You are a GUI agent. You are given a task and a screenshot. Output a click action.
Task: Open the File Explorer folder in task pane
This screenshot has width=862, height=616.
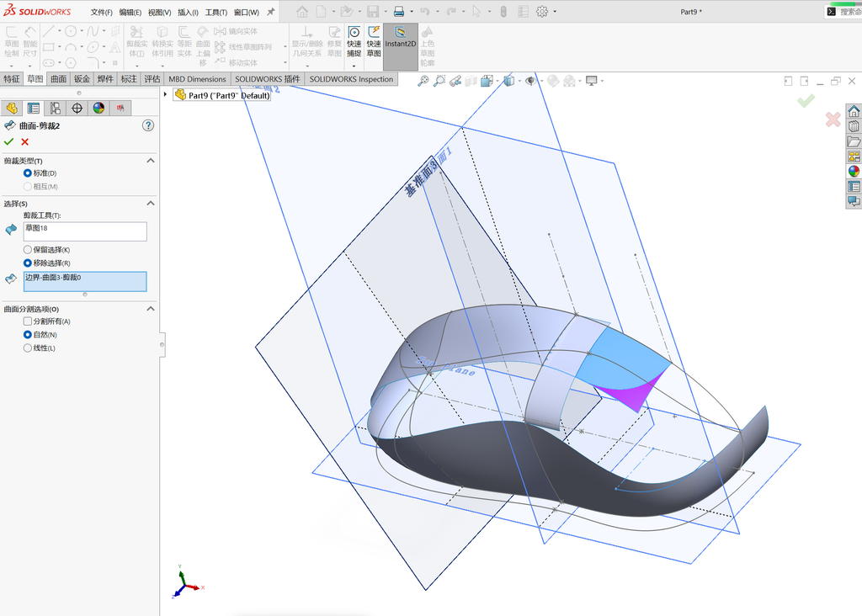854,141
